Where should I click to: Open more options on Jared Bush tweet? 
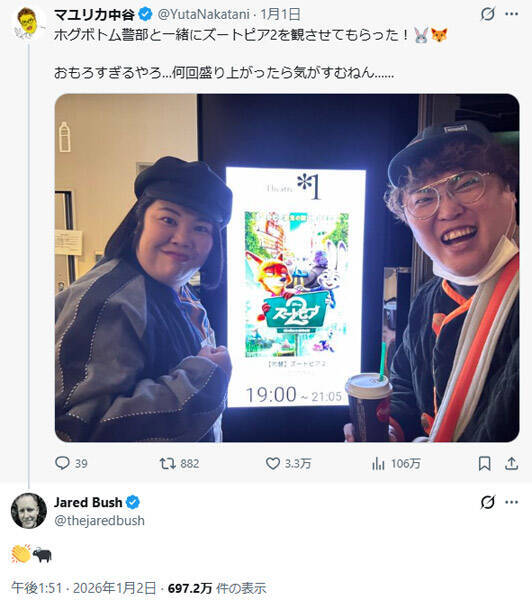click(x=512, y=502)
